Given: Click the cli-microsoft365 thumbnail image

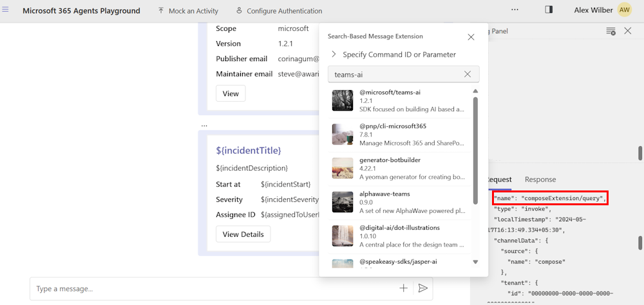Looking at the screenshot, I should [x=343, y=134].
